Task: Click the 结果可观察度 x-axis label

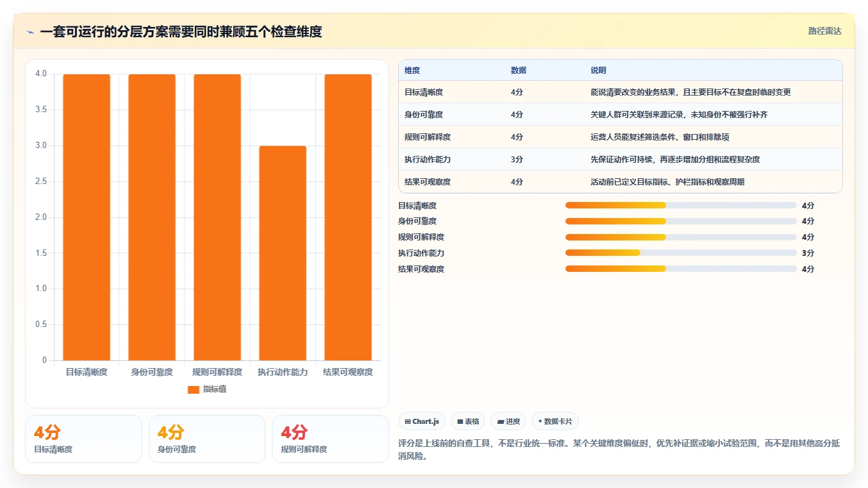Action: (348, 372)
